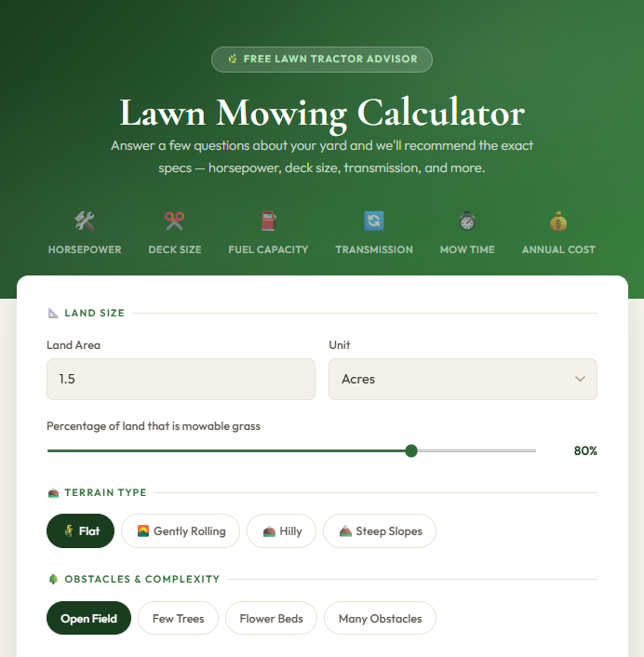The width and height of the screenshot is (644, 657).
Task: Open the Unit dropdown showing Acres
Action: [x=463, y=379]
